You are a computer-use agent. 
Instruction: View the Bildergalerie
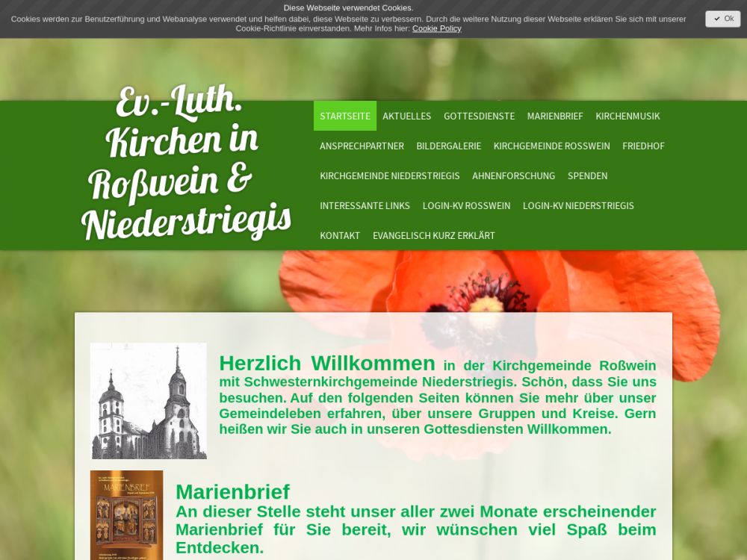[448, 146]
